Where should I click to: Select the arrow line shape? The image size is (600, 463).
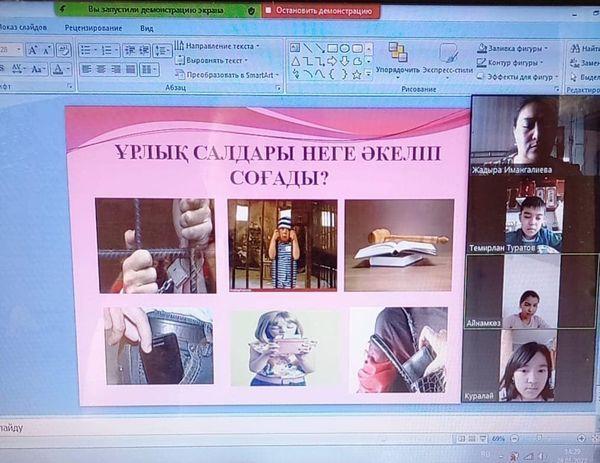pyautogui.click(x=320, y=48)
